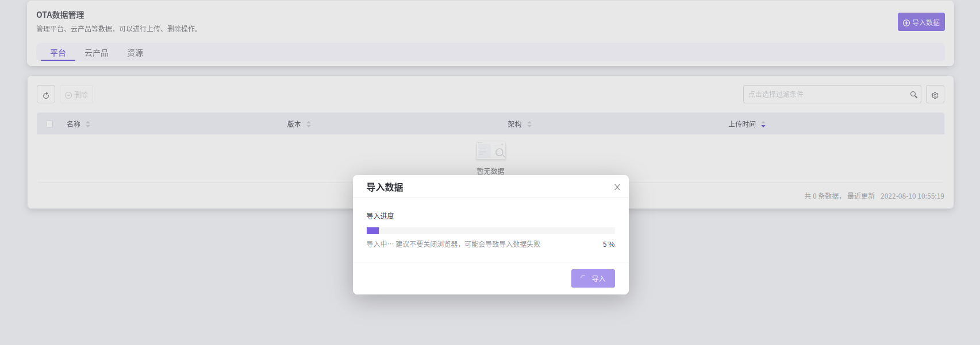The image size is (980, 345).
Task: Close the 导入数据 dialog
Action: click(617, 187)
